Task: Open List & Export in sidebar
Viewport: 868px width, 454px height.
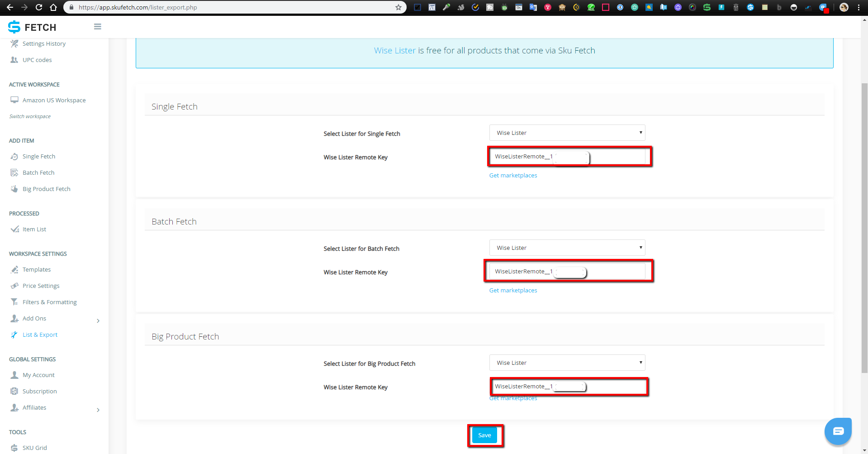Action: [x=40, y=335]
